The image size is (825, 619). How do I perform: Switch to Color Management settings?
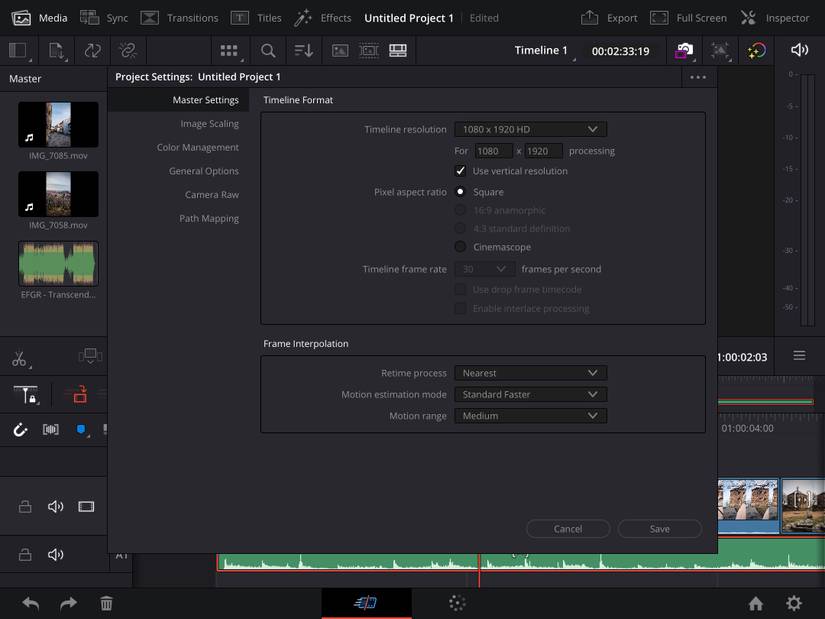point(197,146)
